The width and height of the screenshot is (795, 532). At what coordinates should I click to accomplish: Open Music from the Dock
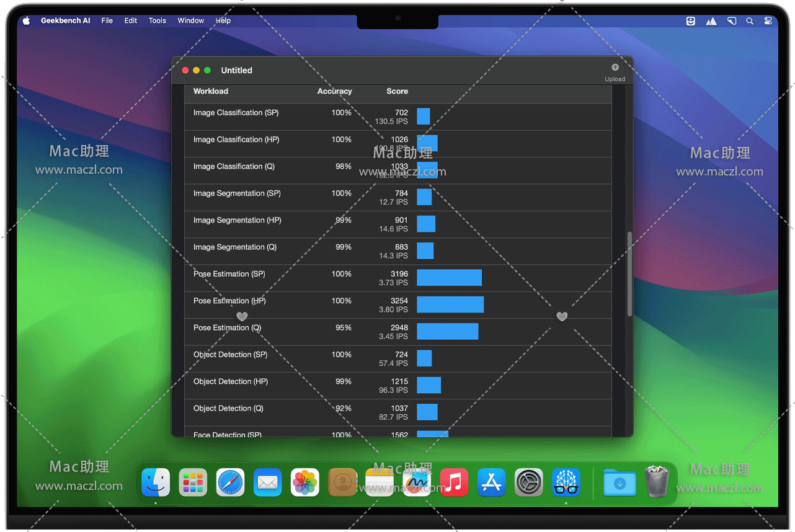tap(454, 482)
